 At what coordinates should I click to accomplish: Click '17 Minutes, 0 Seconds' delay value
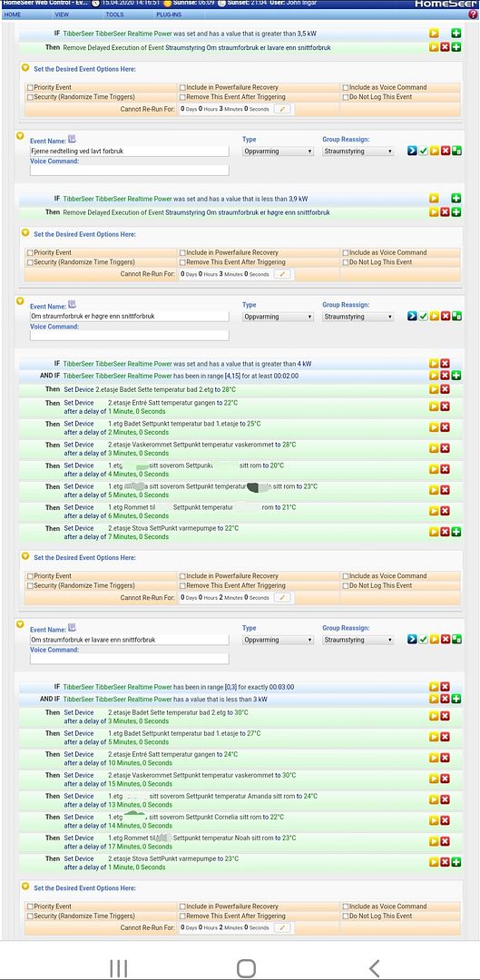tap(141, 847)
